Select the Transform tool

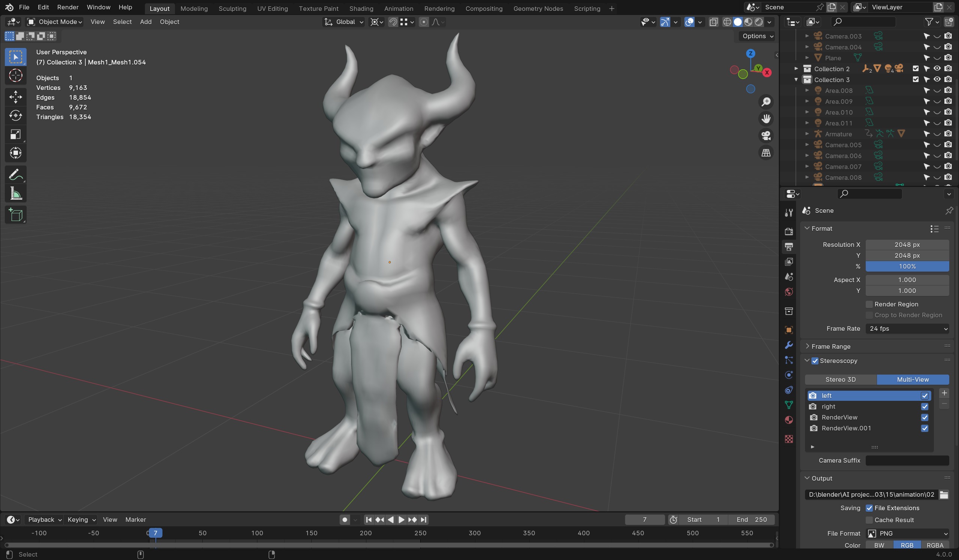pyautogui.click(x=16, y=153)
